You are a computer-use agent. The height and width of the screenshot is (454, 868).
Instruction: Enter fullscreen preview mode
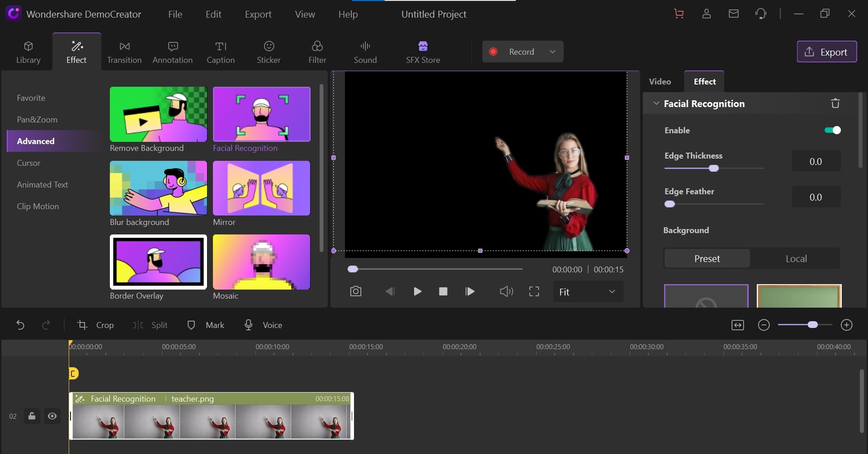534,291
